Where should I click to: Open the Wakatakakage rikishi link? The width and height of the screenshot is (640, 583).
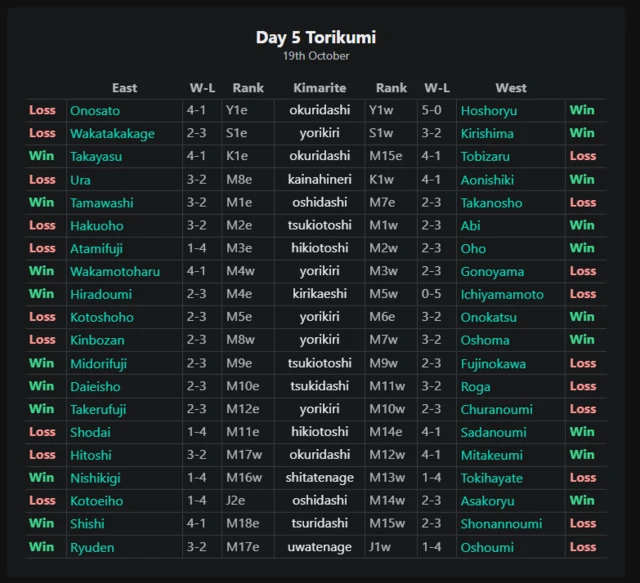click(x=112, y=134)
